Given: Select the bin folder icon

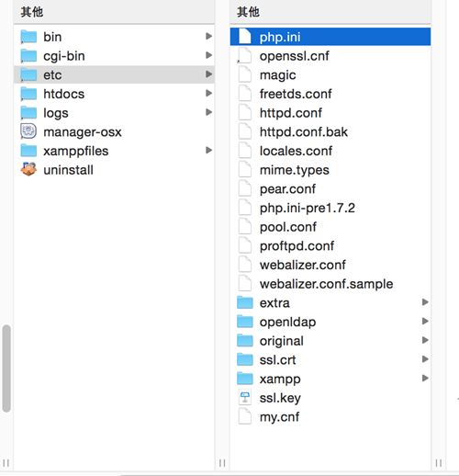Looking at the screenshot, I should click(28, 37).
